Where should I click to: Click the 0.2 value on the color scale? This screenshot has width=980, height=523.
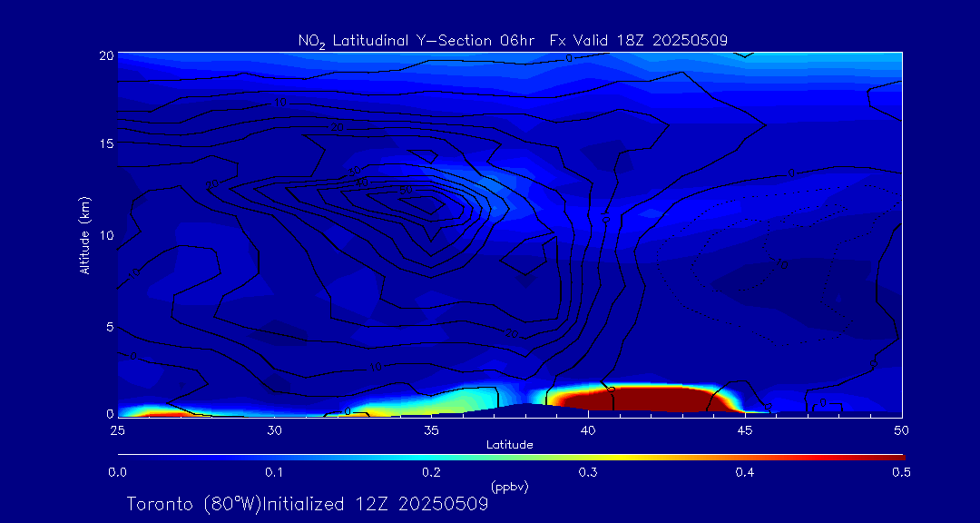431,472
